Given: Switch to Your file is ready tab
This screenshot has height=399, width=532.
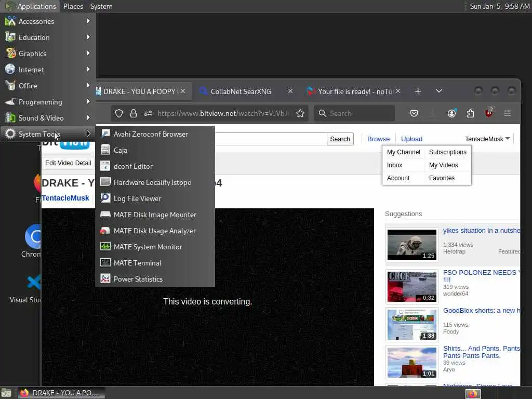Looking at the screenshot, I should pyautogui.click(x=355, y=91).
